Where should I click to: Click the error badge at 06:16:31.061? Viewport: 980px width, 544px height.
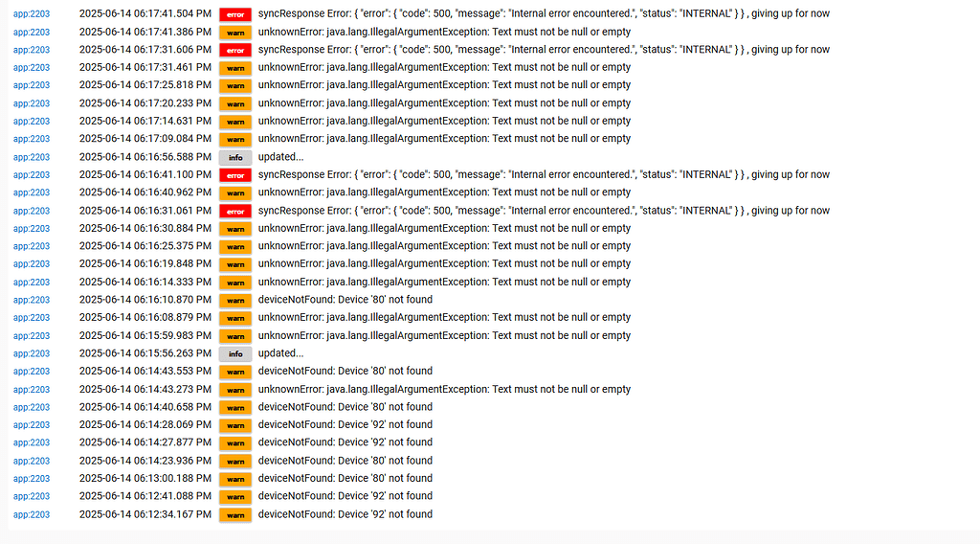tap(234, 211)
